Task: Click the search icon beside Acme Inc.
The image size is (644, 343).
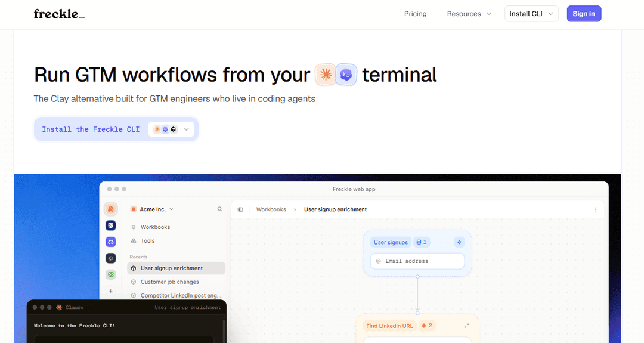Action: coord(219,209)
